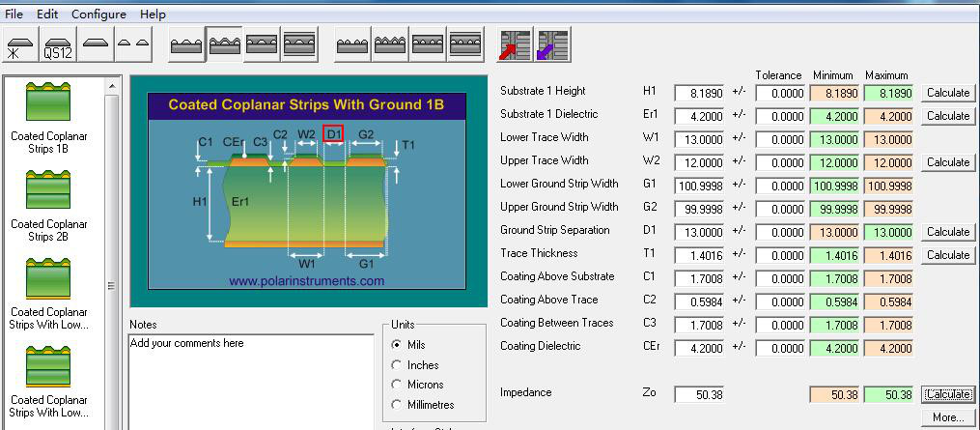Click the Substrate 1 Dielectric Er1 value field
The image size is (980, 430).
click(x=699, y=116)
